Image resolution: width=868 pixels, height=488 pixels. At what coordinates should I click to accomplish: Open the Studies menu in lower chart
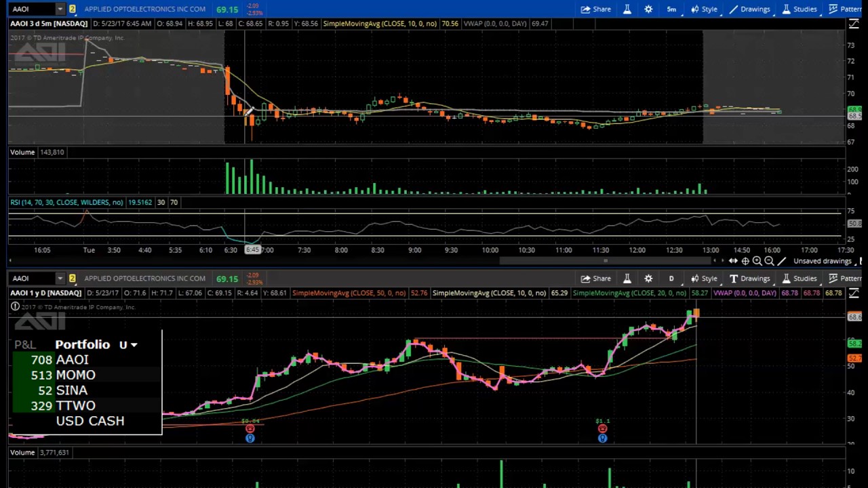point(799,279)
